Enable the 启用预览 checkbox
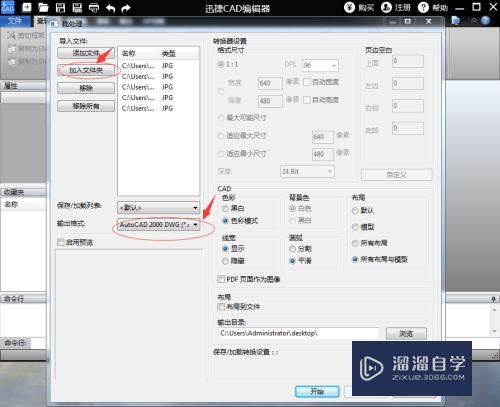 61,242
